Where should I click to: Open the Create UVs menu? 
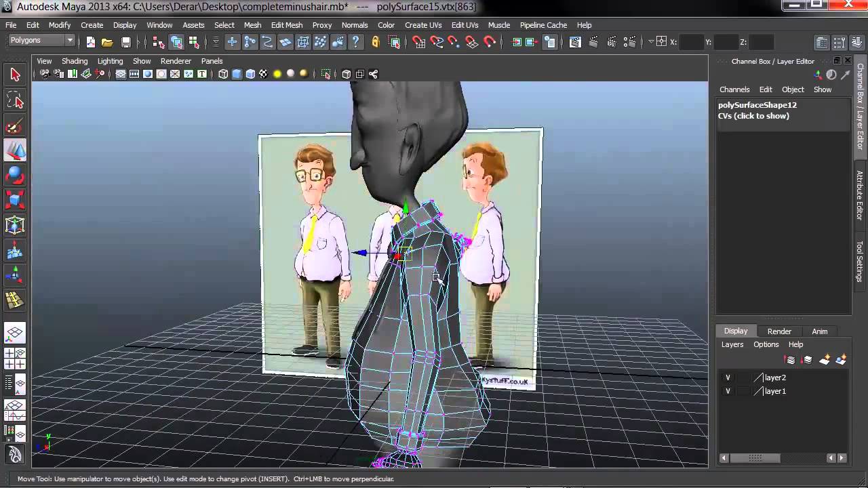(423, 25)
